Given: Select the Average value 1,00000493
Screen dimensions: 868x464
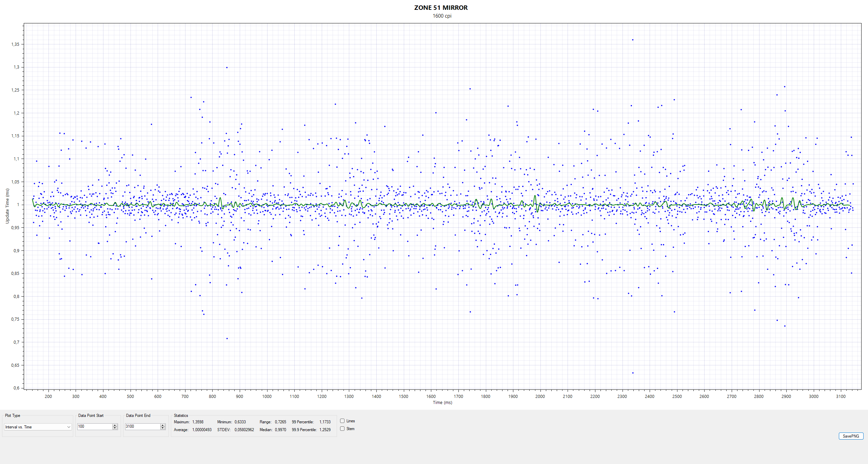Looking at the screenshot, I should coord(202,430).
